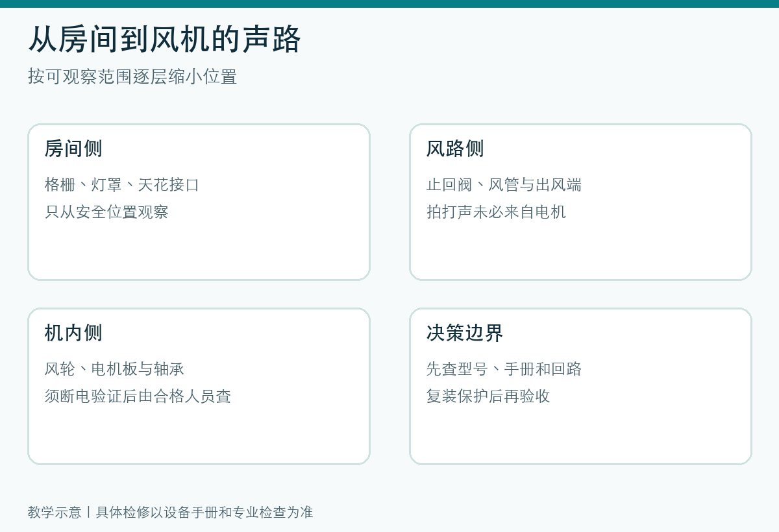This screenshot has width=779, height=532.
Task: Click the subtitle 按可观察范围逐层缩小位置
Action: click(132, 77)
